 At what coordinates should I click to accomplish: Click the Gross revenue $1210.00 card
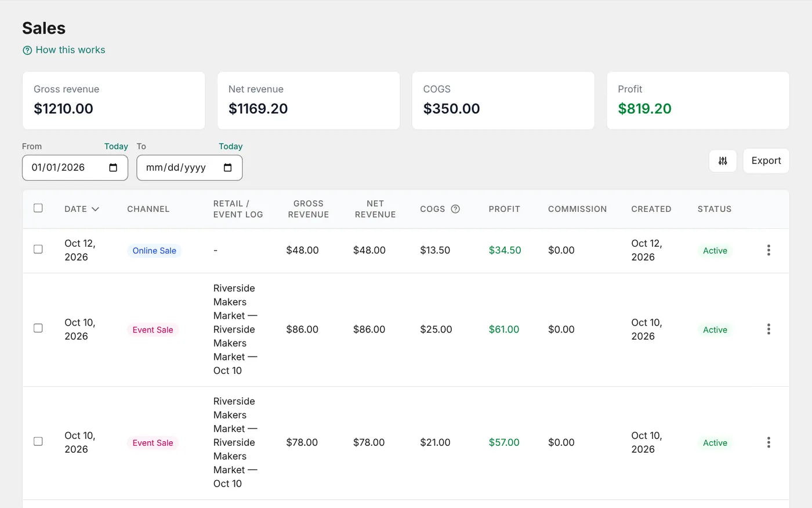point(114,100)
